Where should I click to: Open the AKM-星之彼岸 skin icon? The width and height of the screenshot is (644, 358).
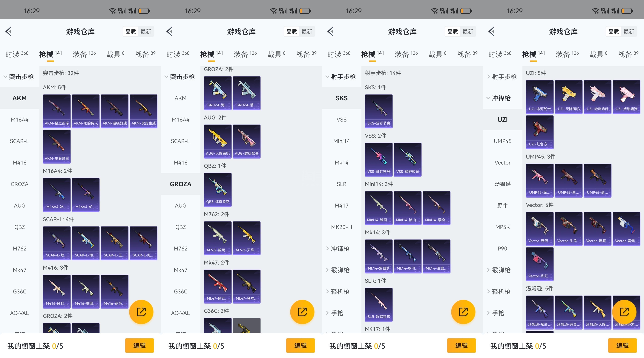(x=57, y=111)
